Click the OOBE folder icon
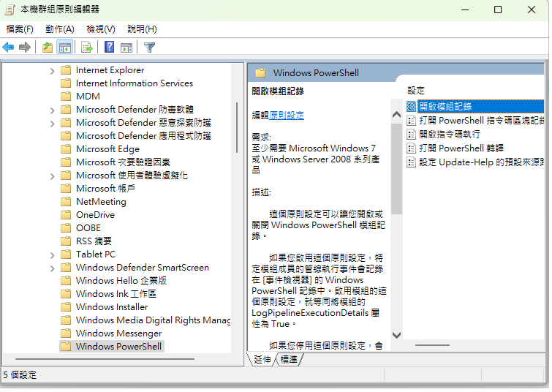The width and height of the screenshot is (552, 392). coord(66,228)
